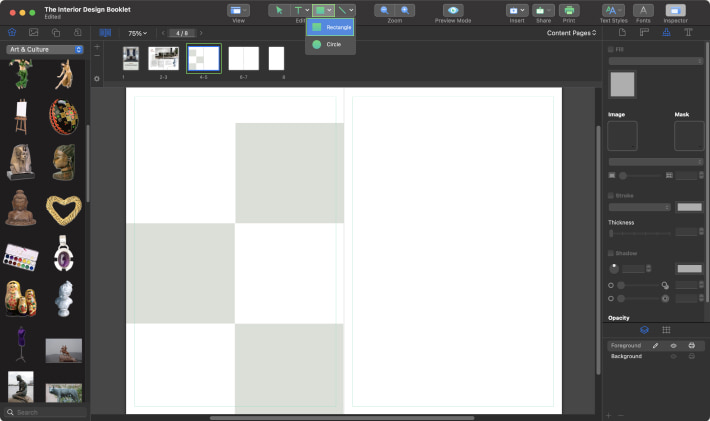710x421 pixels.
Task: Enable the Fill checkbox
Action: point(611,49)
